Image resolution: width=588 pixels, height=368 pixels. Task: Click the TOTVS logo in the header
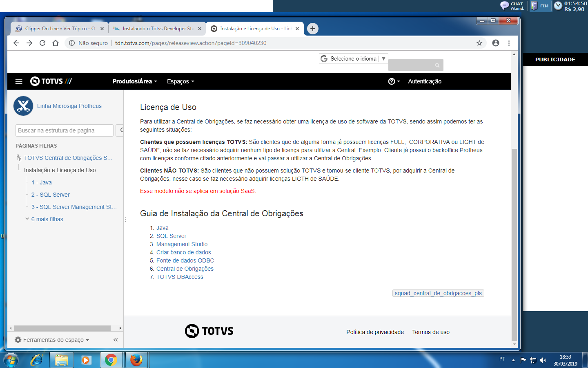(51, 81)
